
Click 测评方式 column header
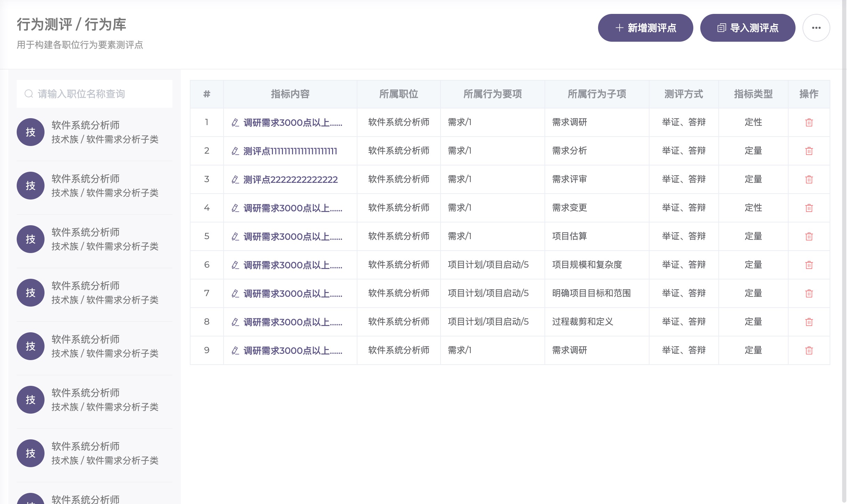coord(684,94)
